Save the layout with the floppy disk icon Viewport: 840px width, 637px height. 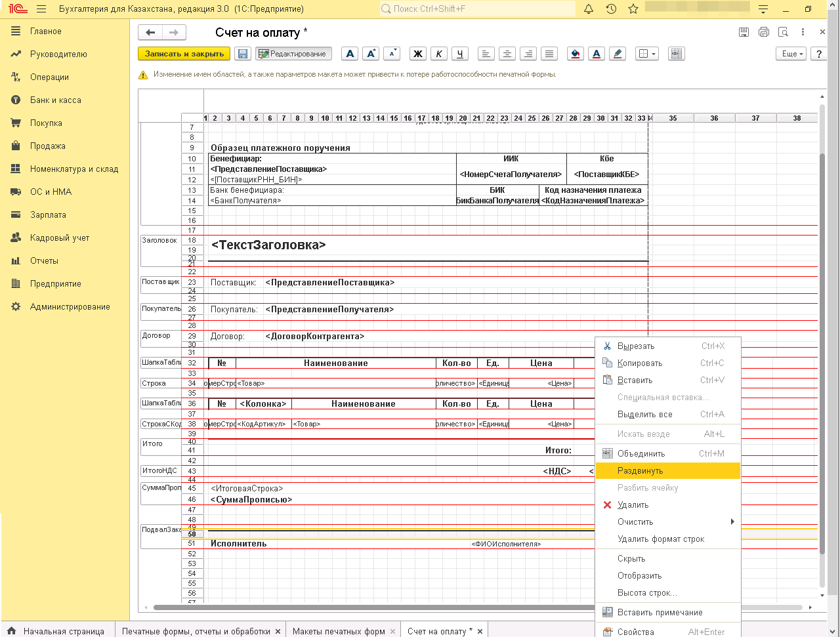(243, 54)
